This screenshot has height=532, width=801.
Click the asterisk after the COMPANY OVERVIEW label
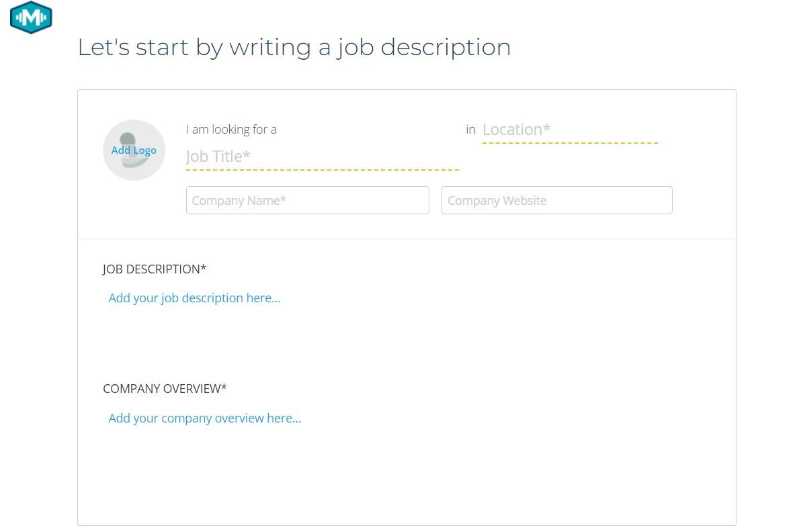224,388
